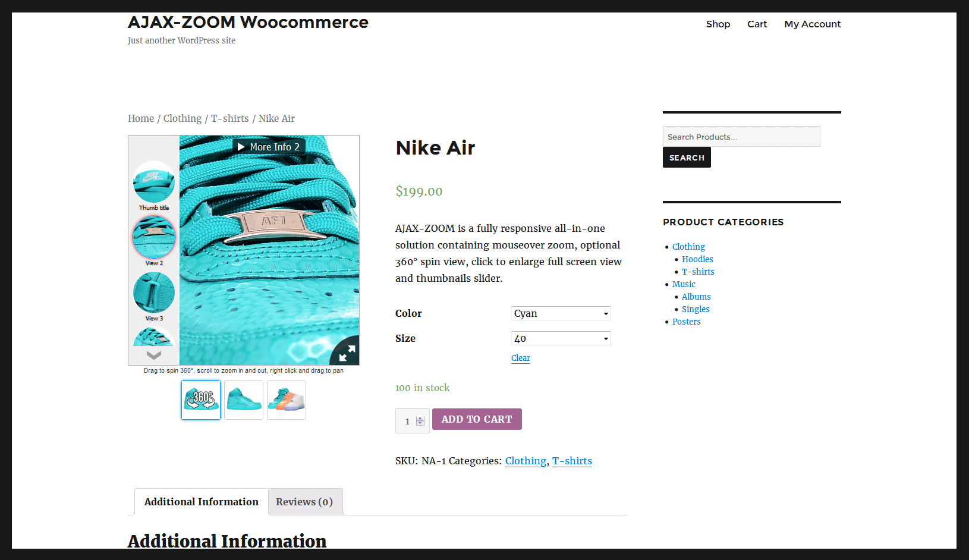Clear the selected product variations
This screenshot has height=560, width=969.
521,358
